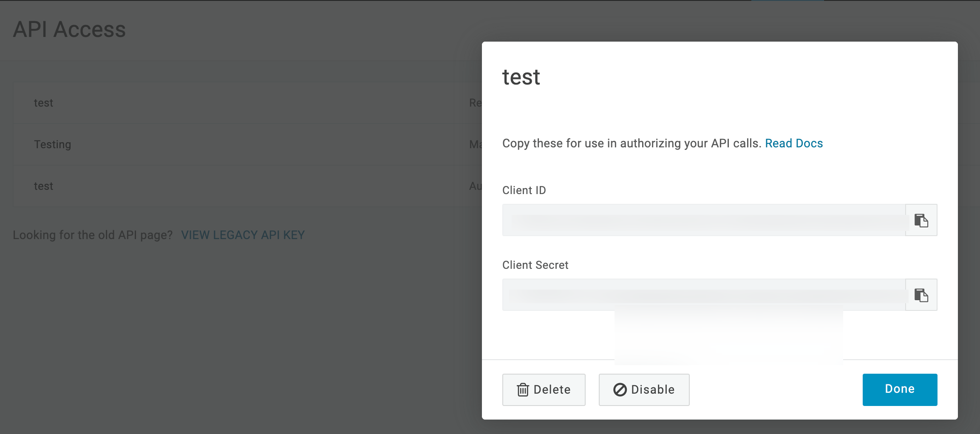This screenshot has width=980, height=434.
Task: Copy the Client Secret to clipboard
Action: click(921, 295)
